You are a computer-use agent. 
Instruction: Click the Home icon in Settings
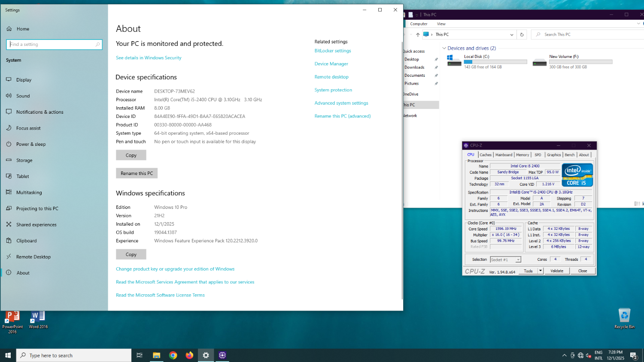click(x=9, y=29)
